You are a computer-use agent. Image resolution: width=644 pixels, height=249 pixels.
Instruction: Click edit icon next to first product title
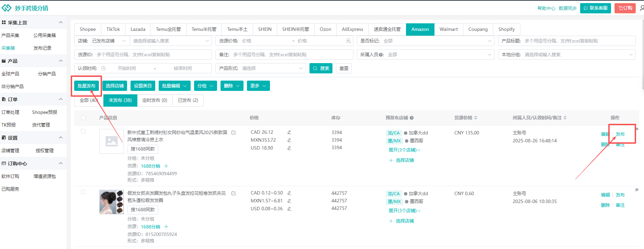point(234,132)
